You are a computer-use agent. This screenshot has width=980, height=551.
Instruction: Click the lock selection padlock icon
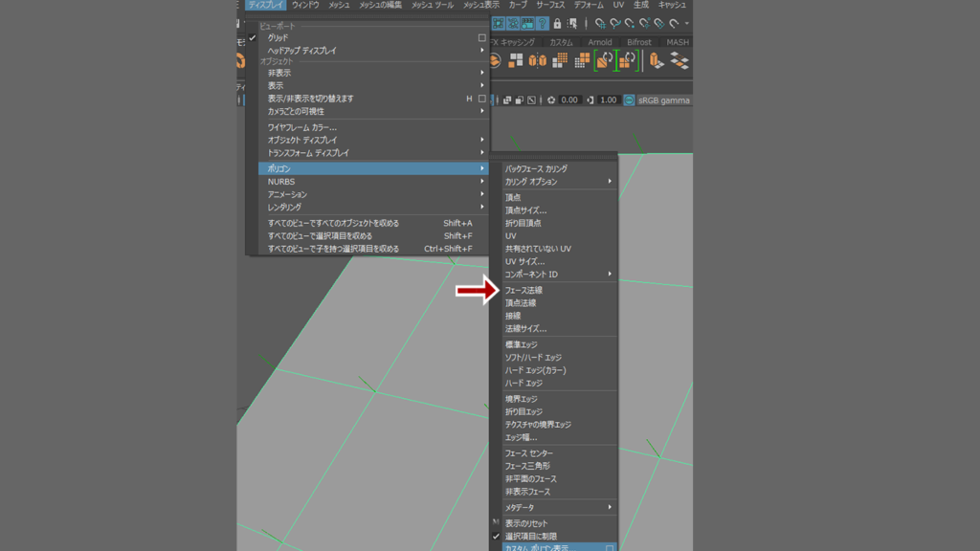(557, 24)
